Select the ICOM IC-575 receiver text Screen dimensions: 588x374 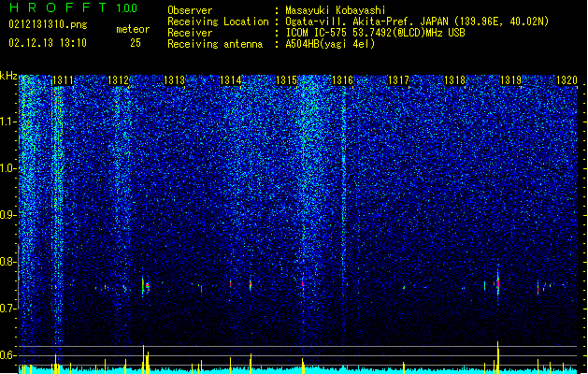[x=375, y=33]
